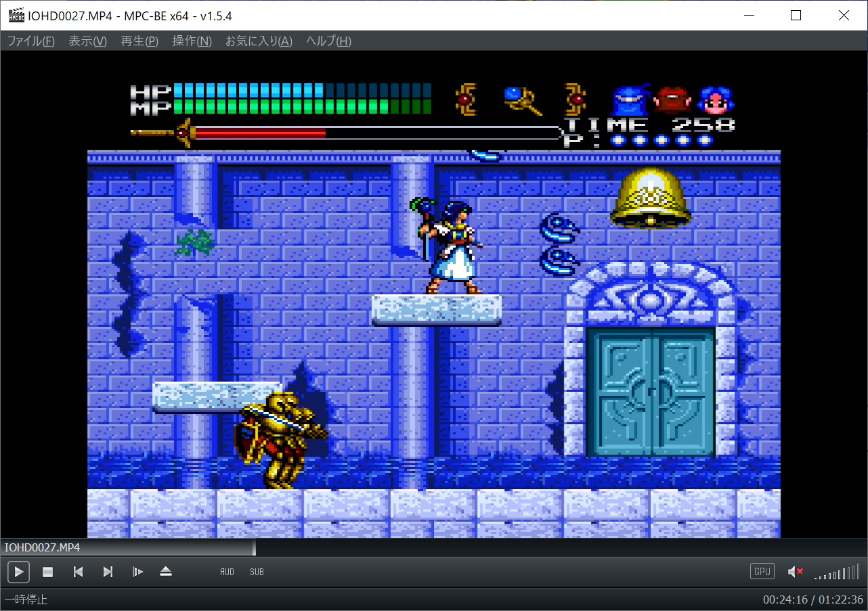Viewport: 868px width, 611px height.
Task: Open the お気に入り(A) menu
Action: [x=259, y=41]
